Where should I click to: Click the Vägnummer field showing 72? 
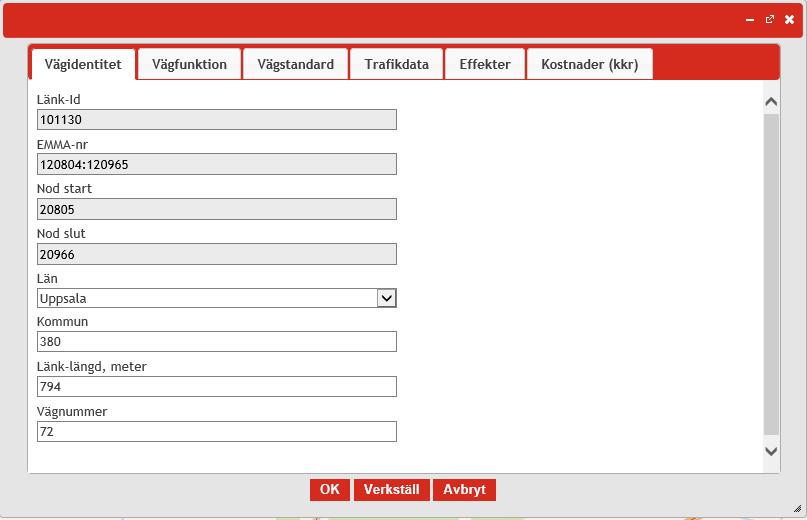point(217,431)
